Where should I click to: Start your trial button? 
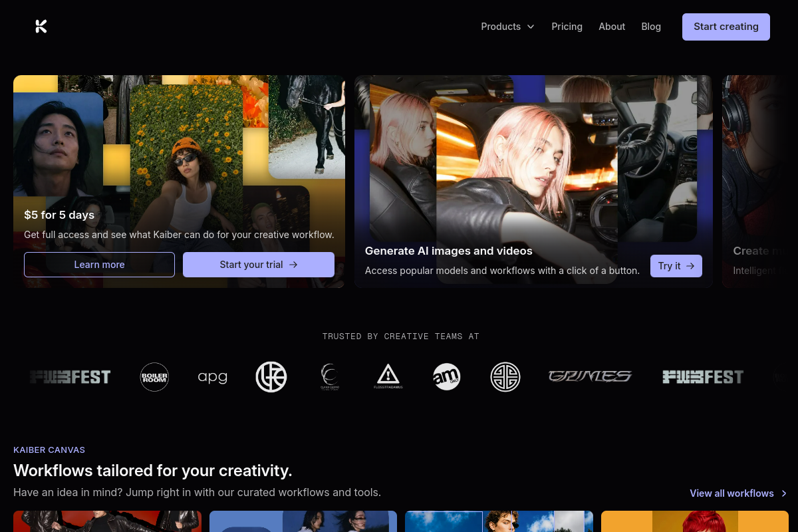tap(259, 265)
